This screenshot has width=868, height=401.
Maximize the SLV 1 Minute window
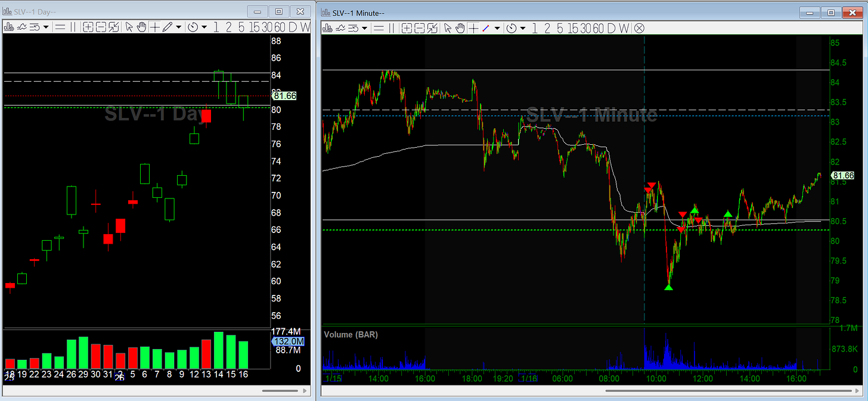pyautogui.click(x=830, y=12)
